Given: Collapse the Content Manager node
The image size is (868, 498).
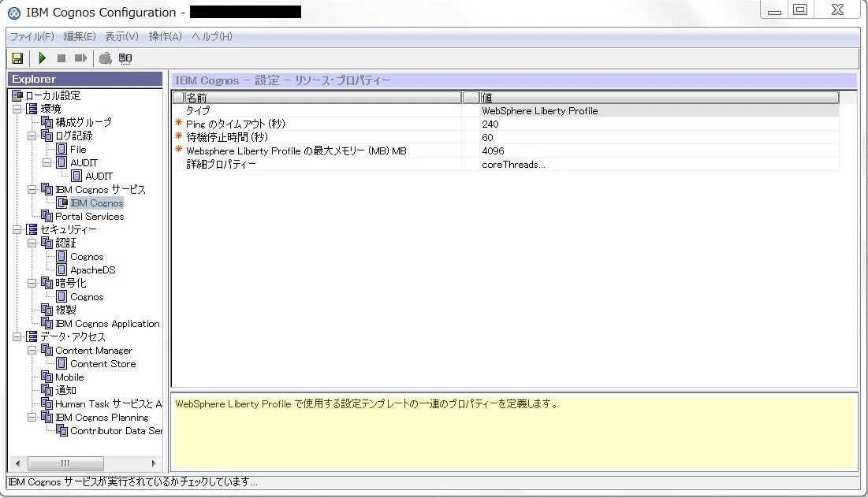Looking at the screenshot, I should (x=32, y=351).
